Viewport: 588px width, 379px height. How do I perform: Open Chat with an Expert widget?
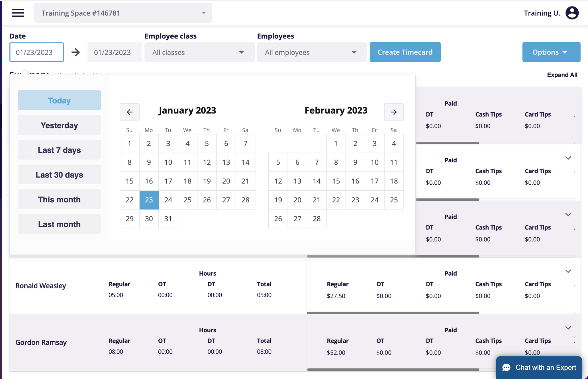point(539,367)
